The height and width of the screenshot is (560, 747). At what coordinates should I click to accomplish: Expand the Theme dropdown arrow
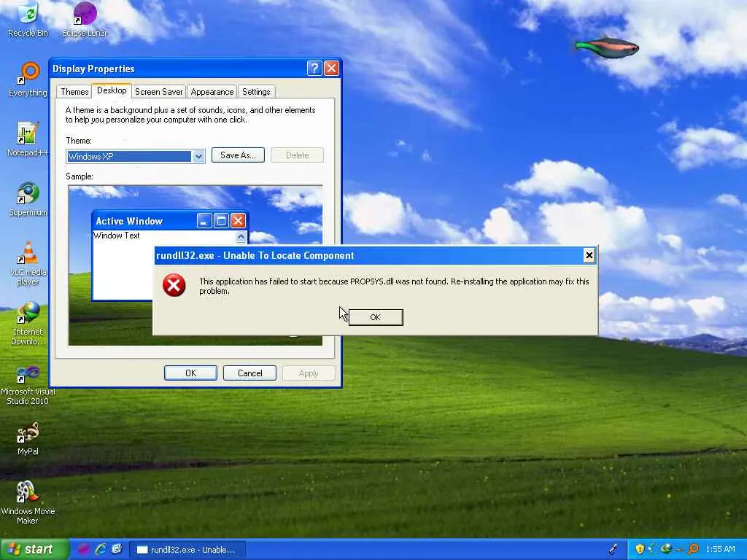[198, 156]
